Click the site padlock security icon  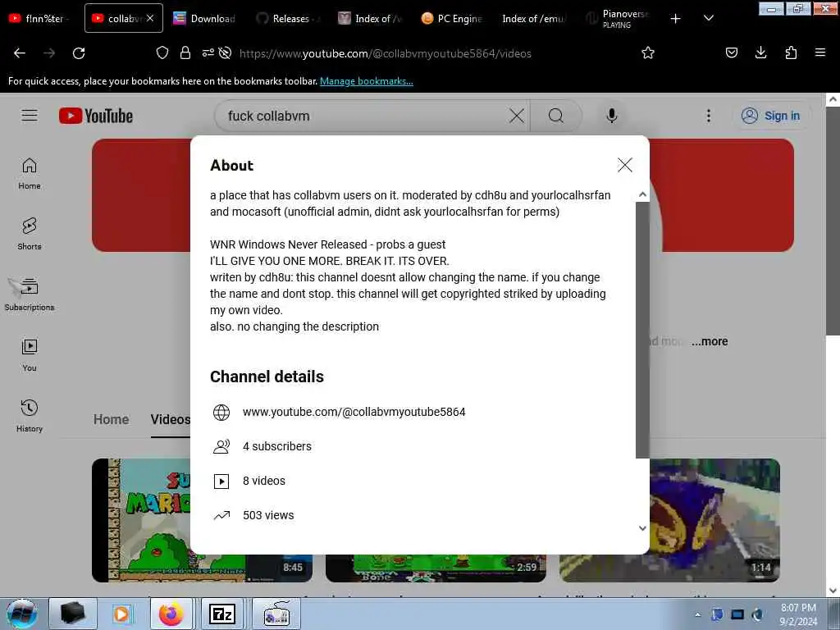[x=185, y=52]
